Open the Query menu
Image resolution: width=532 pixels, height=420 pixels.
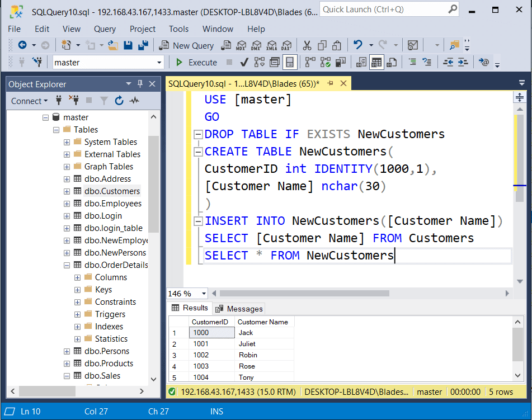[x=105, y=29]
